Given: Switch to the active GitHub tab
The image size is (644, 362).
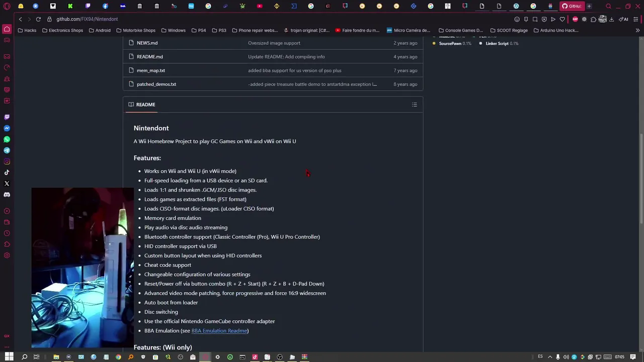Looking at the screenshot, I should point(572,6).
